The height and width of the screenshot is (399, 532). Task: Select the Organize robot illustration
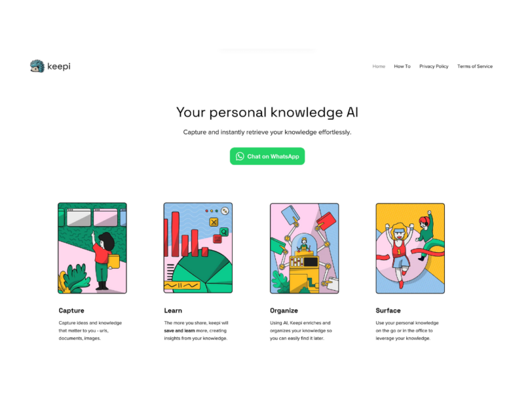pos(304,248)
